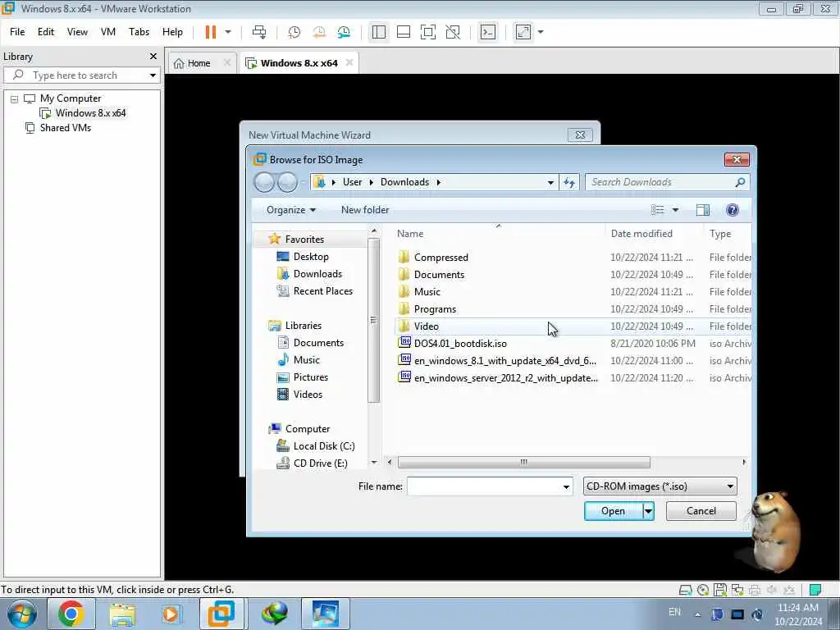Screen dimensions: 840x630
Task: Click the library search field
Action: click(75, 75)
